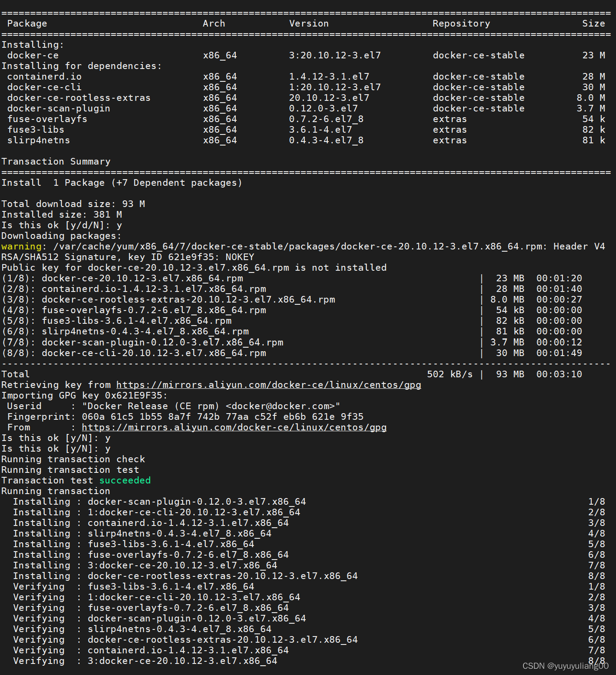
Task: Click the "(5/8): fuse3-libs" download line
Action: click(x=292, y=321)
